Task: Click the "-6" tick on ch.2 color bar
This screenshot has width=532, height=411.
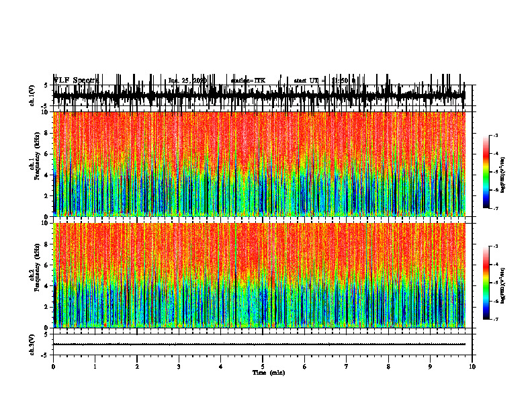Action: click(495, 301)
